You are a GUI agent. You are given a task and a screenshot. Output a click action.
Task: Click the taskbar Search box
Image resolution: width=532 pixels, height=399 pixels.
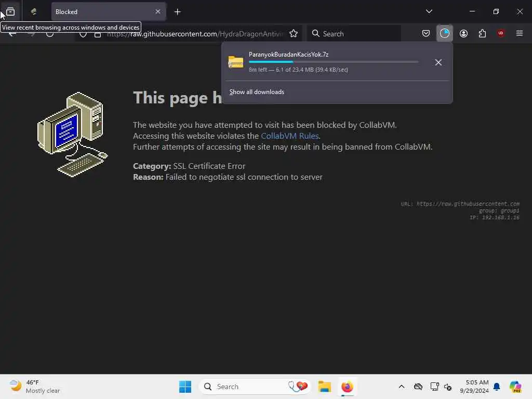click(255, 387)
